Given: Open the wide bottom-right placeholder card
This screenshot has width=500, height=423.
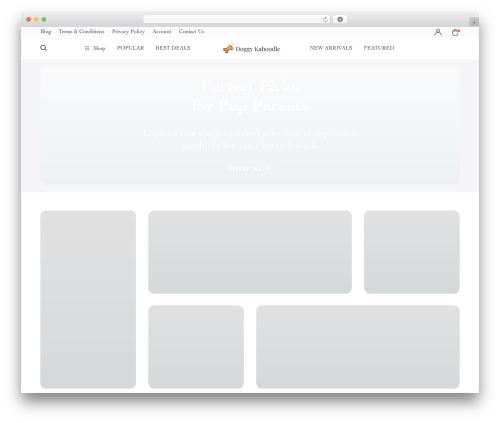Looking at the screenshot, I should tap(358, 347).
